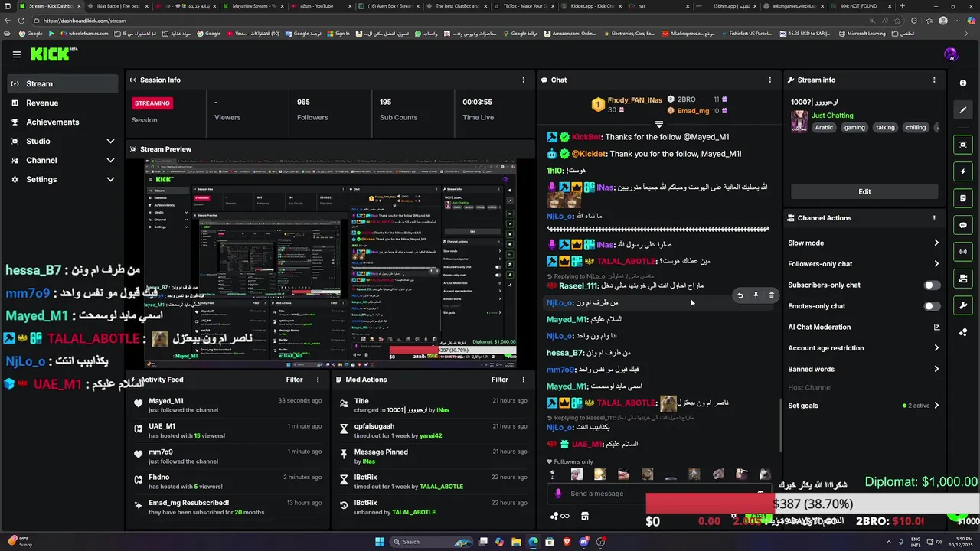
Task: Click the Just Chatting category link
Action: click(832, 116)
